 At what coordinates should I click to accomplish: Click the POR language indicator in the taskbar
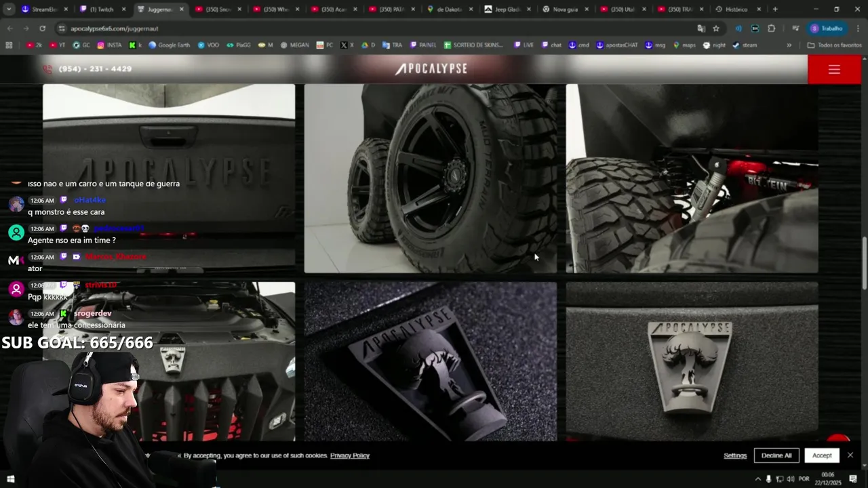(804, 479)
